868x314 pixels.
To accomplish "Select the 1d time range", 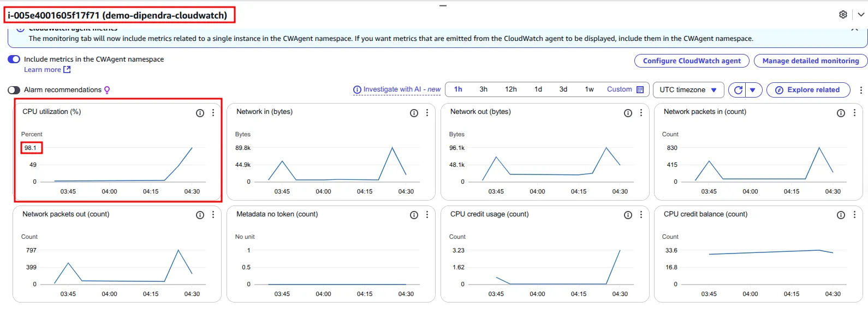I will (x=538, y=89).
